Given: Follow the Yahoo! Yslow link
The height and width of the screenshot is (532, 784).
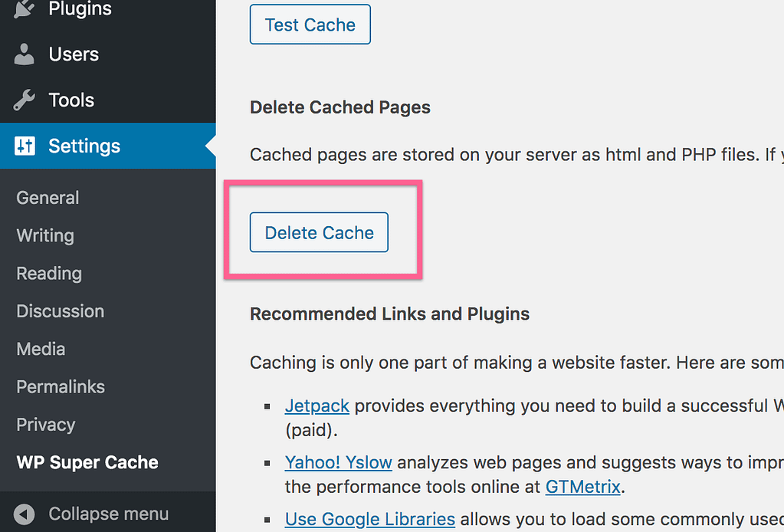Looking at the screenshot, I should click(x=338, y=462).
